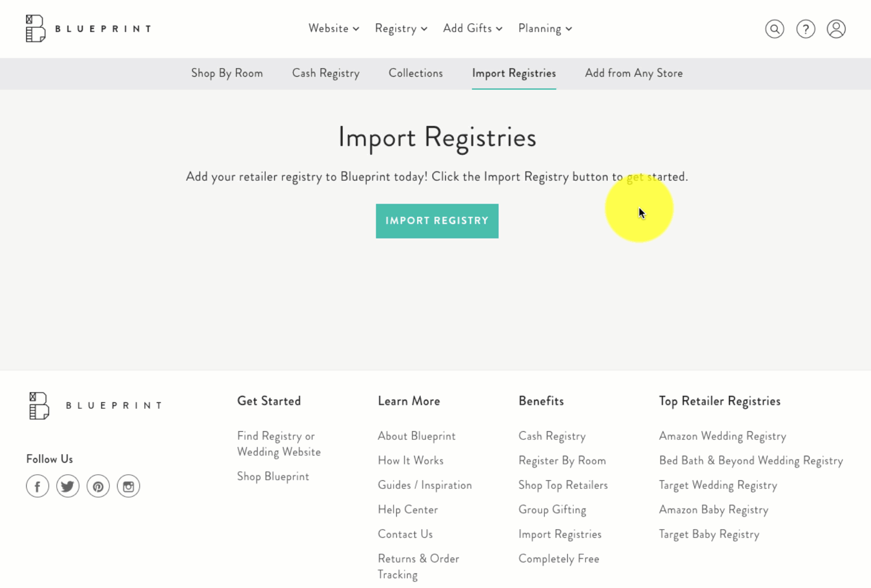The image size is (871, 588).
Task: Open the Shop Blueprint footer link
Action: coord(273,476)
